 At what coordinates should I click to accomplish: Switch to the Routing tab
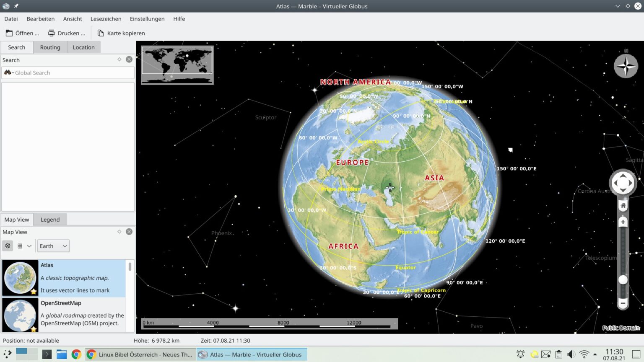click(50, 47)
